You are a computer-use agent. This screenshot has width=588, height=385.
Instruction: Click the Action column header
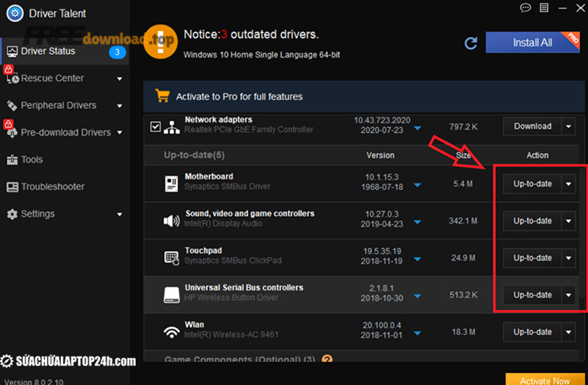point(538,155)
